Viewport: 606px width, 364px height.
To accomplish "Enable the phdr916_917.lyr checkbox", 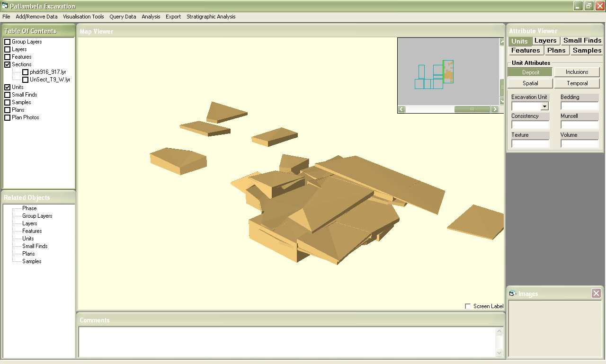I will point(26,72).
